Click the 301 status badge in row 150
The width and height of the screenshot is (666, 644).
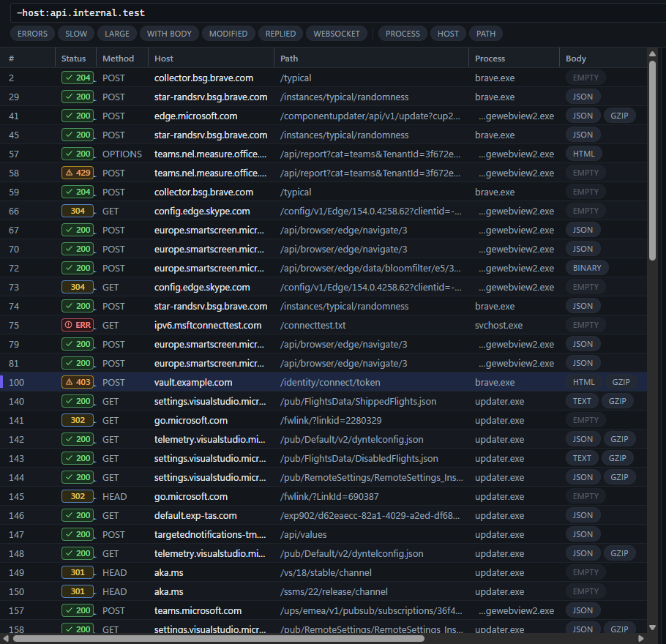tap(78, 591)
